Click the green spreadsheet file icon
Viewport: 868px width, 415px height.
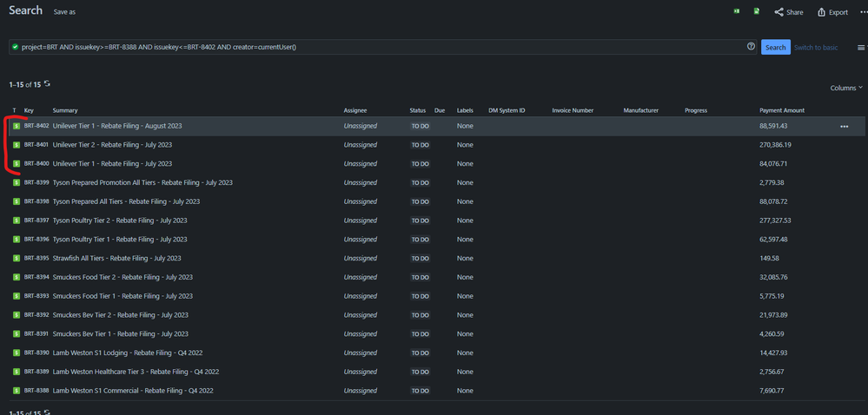coord(756,11)
